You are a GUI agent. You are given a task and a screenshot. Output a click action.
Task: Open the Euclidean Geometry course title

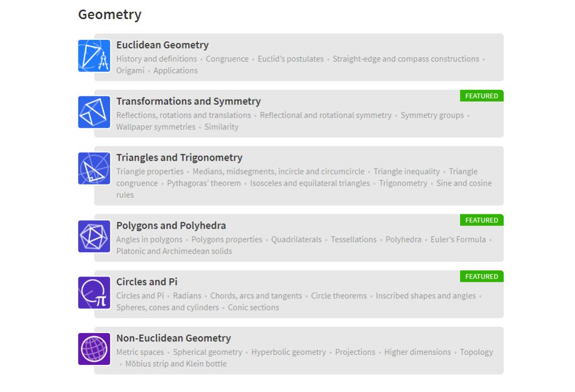tap(162, 45)
